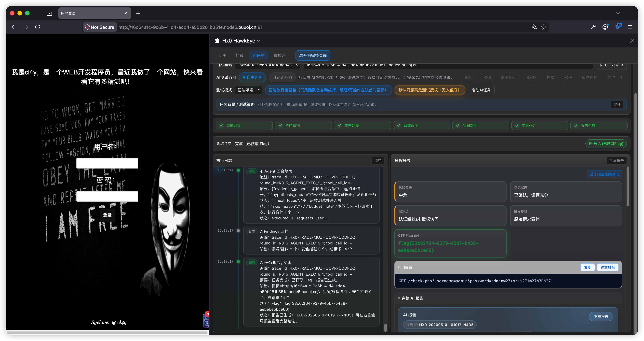Go back to the previous page

pyautogui.click(x=14, y=27)
